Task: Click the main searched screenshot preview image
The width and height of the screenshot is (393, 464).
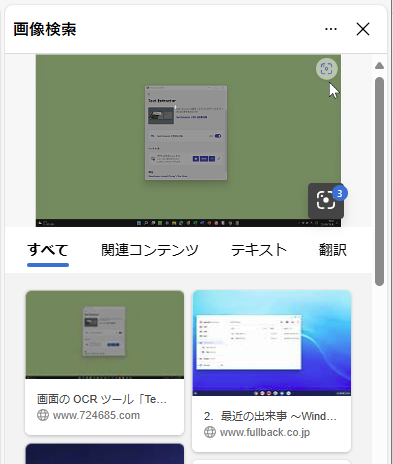Action: [188, 141]
